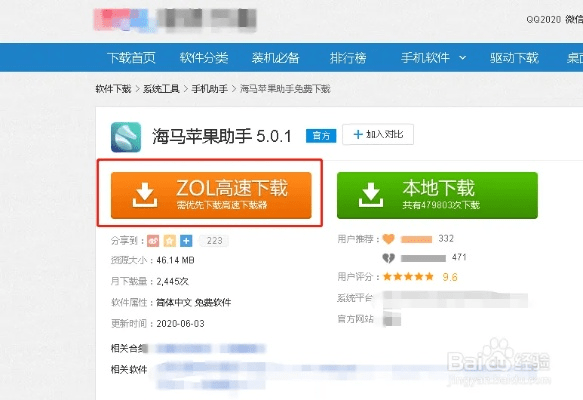Screen dimensions: 583x400
Task: Click the 海马苹果助手免费下载 breadcrumb text
Action: point(285,89)
